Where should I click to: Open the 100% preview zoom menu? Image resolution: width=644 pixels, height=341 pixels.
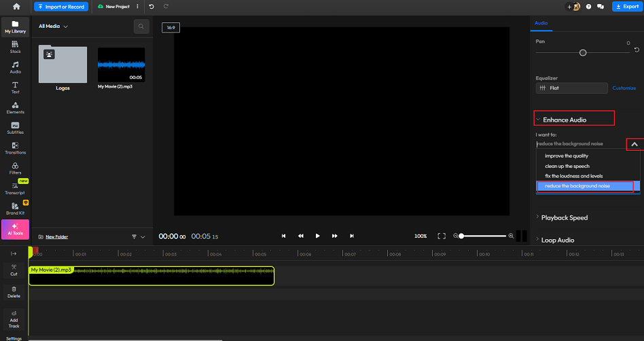click(421, 236)
